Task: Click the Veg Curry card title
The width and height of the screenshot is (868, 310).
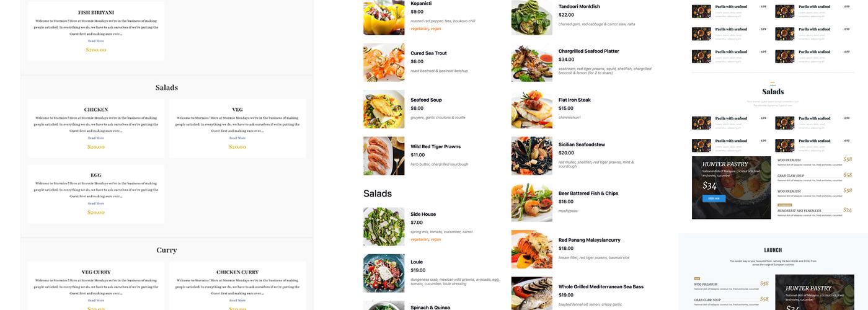Action: (96, 272)
